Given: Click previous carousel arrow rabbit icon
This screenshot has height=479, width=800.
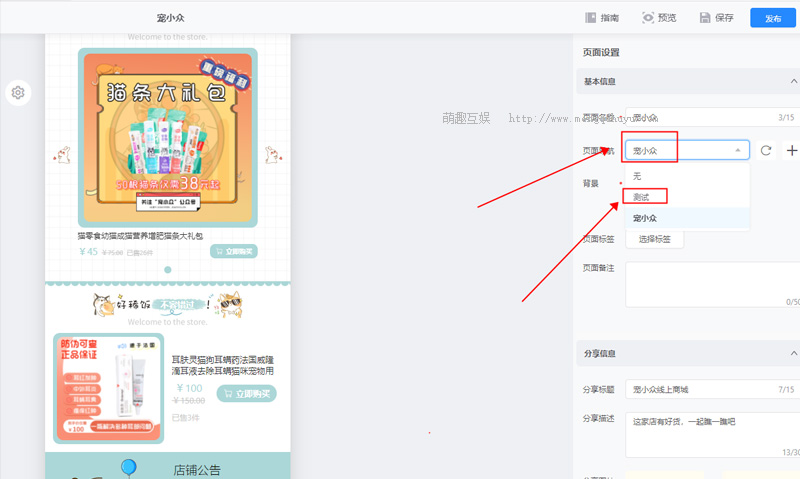Looking at the screenshot, I should (x=62, y=155).
